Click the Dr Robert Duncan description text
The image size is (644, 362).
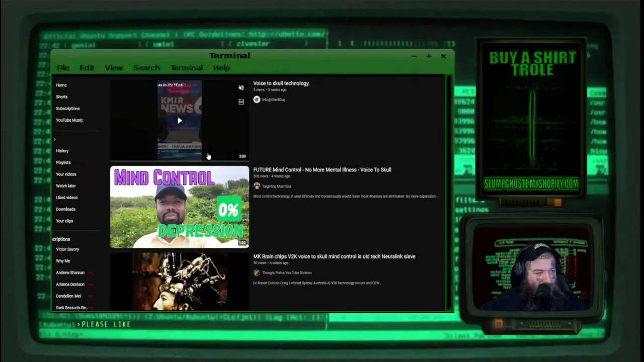318,283
